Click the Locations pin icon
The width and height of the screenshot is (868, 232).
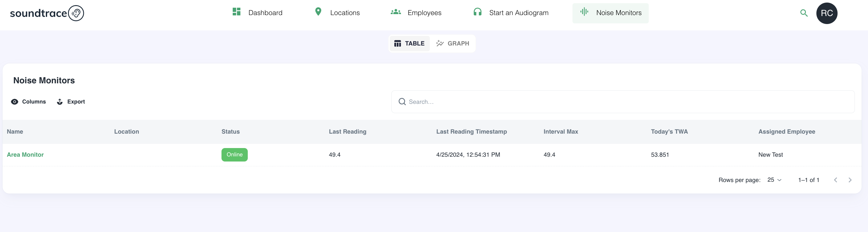tap(318, 12)
